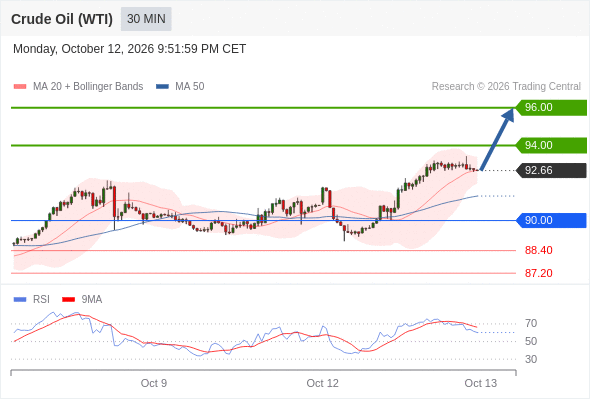Click the RSI 70 axis value
Image resolution: width=590 pixels, height=400 pixels.
click(531, 323)
